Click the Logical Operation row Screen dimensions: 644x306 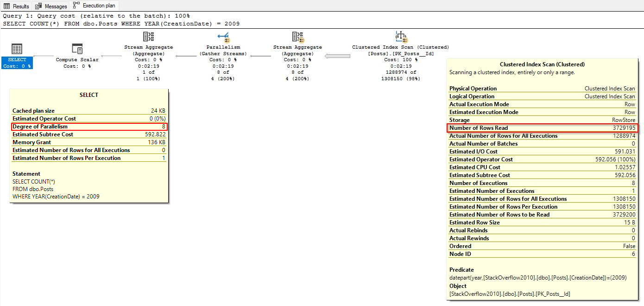tap(543, 96)
